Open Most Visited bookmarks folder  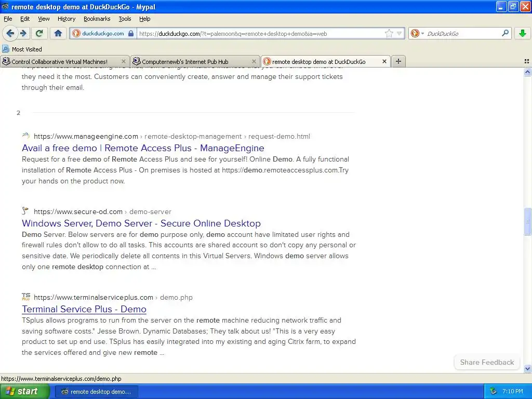click(22, 49)
